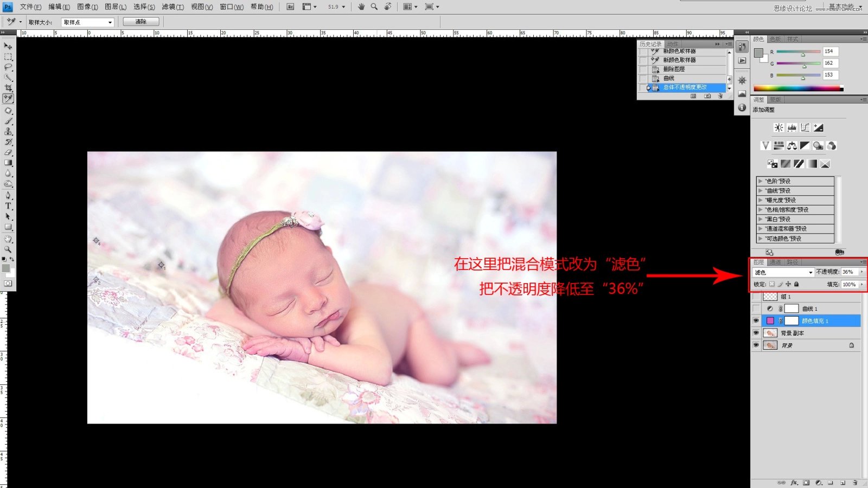Show the 曲线 1 adjustment layer
868x488 pixels.
[756, 308]
